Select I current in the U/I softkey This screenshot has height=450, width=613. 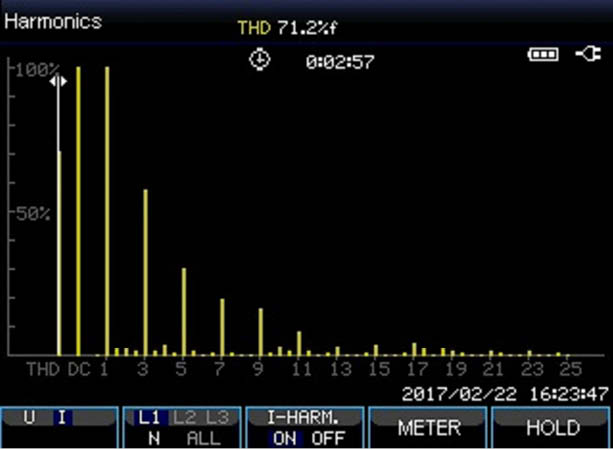[x=61, y=418]
